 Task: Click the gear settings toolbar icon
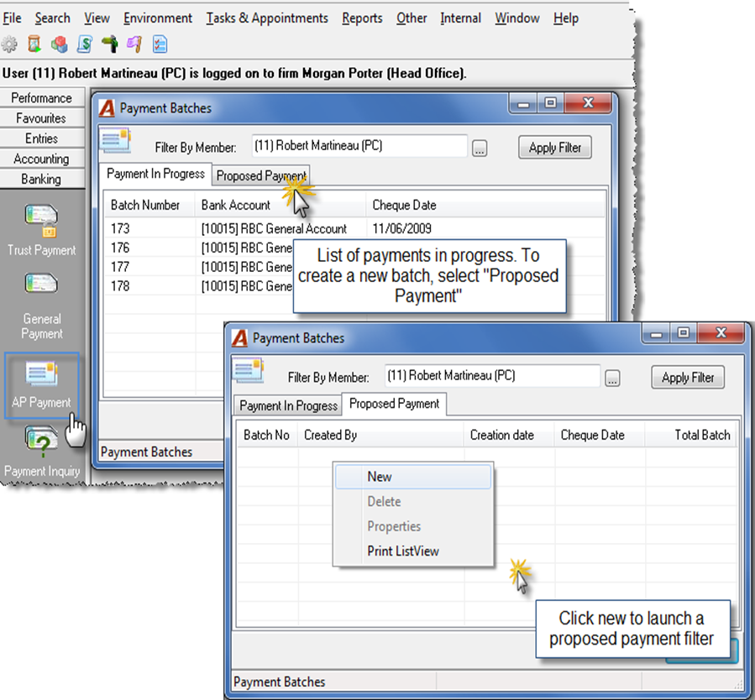9,44
